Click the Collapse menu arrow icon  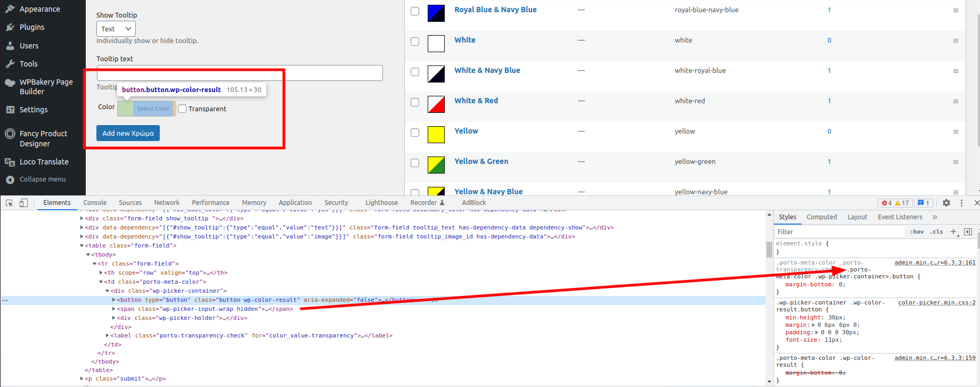(x=10, y=179)
